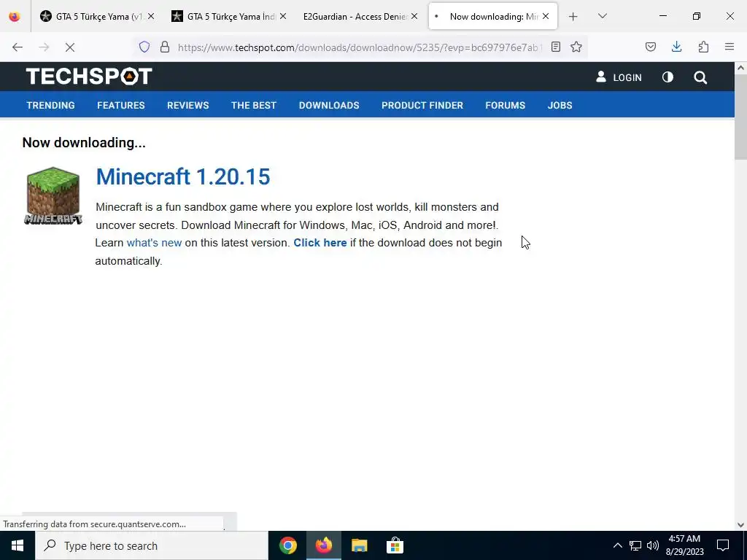Stop loading the page with the X button

pos(69,47)
